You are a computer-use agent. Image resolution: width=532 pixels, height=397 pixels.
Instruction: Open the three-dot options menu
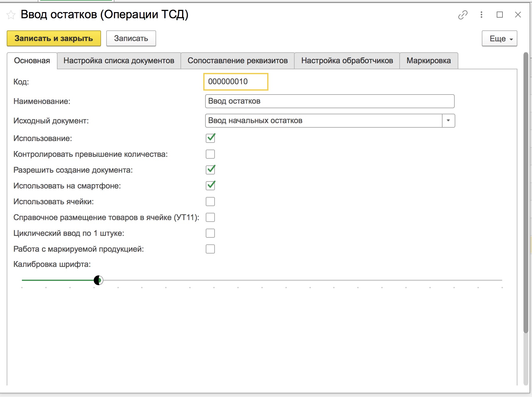point(481,15)
